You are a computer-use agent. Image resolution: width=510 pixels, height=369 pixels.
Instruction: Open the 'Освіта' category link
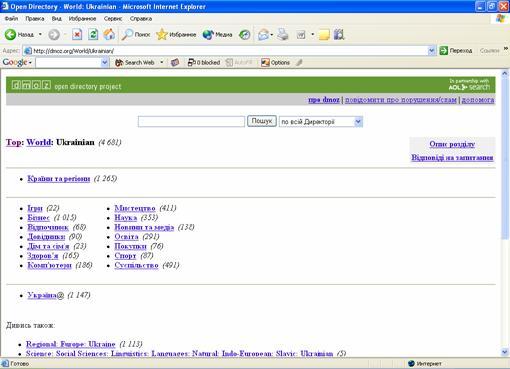126,237
